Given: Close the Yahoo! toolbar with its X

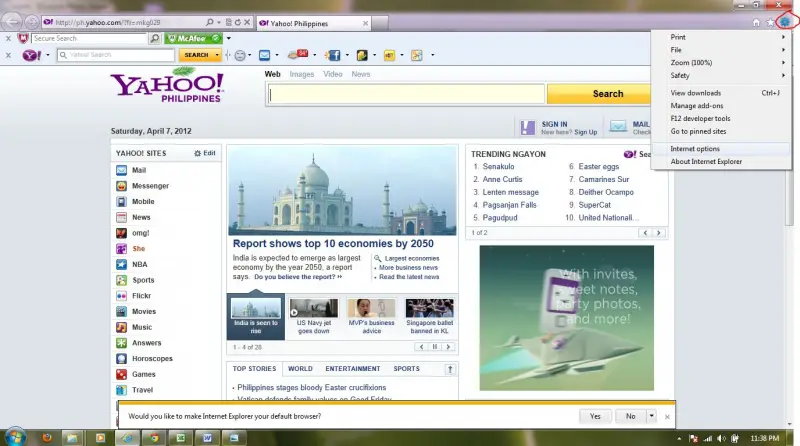Looking at the screenshot, I should tap(8, 55).
